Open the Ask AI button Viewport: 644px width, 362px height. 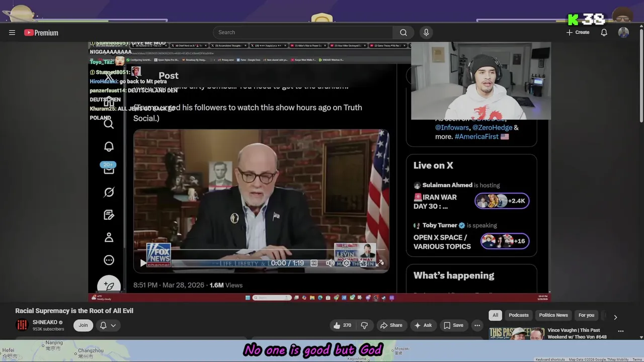[x=423, y=325]
